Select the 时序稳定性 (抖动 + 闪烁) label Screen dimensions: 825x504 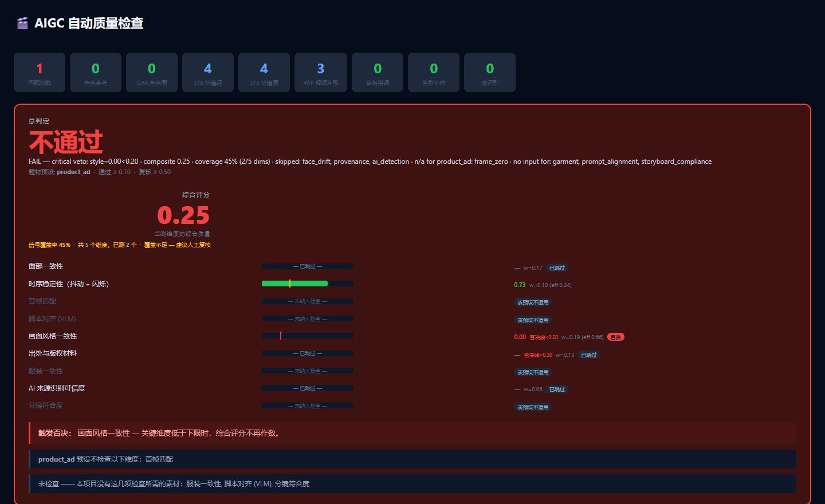tap(69, 284)
